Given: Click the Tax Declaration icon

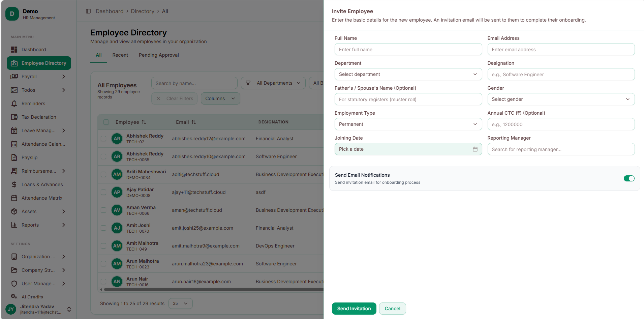Looking at the screenshot, I should (14, 117).
